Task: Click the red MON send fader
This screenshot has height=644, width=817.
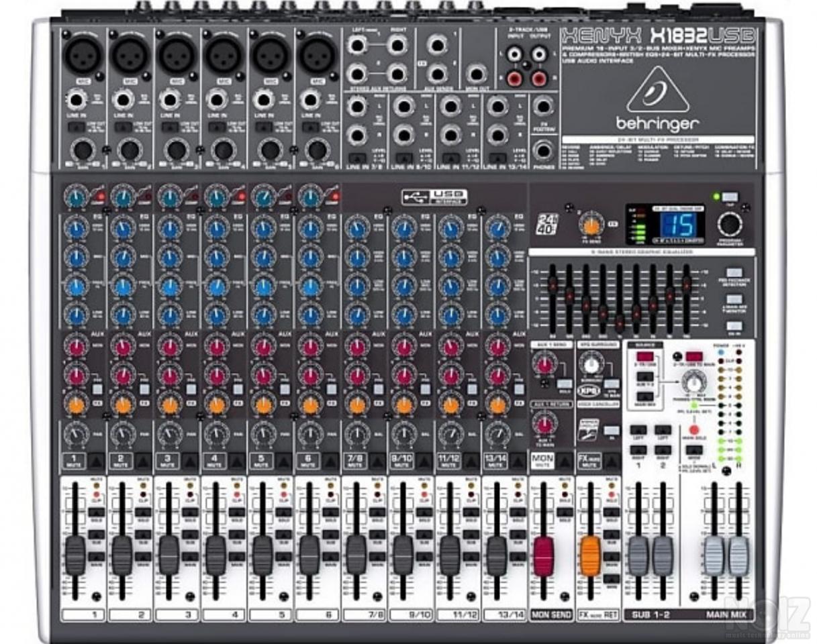Action: (x=542, y=555)
